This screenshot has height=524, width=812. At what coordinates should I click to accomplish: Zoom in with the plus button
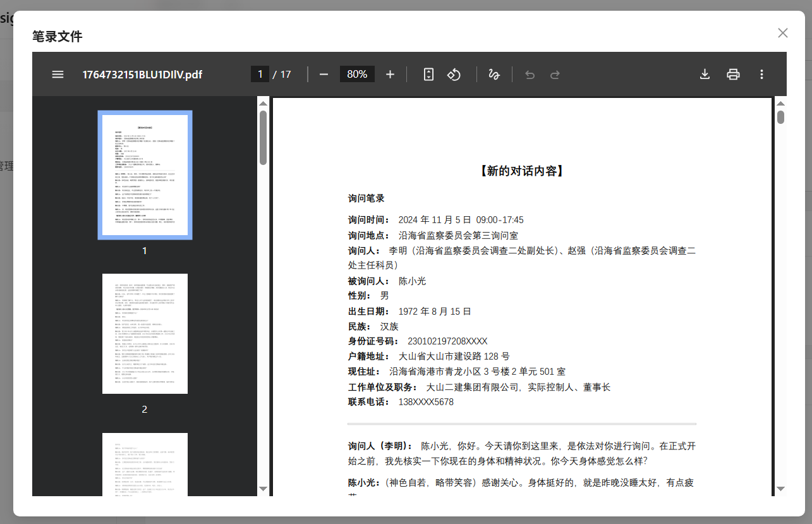pos(390,75)
